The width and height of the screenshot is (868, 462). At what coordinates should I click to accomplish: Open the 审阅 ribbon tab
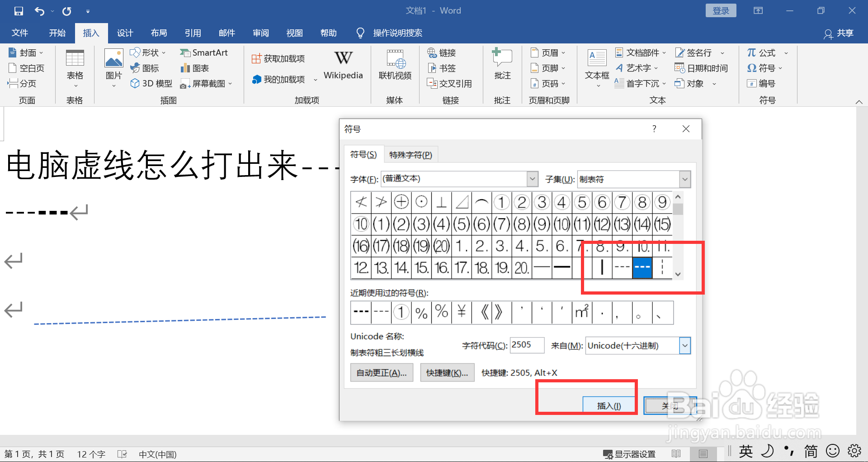[260, 33]
